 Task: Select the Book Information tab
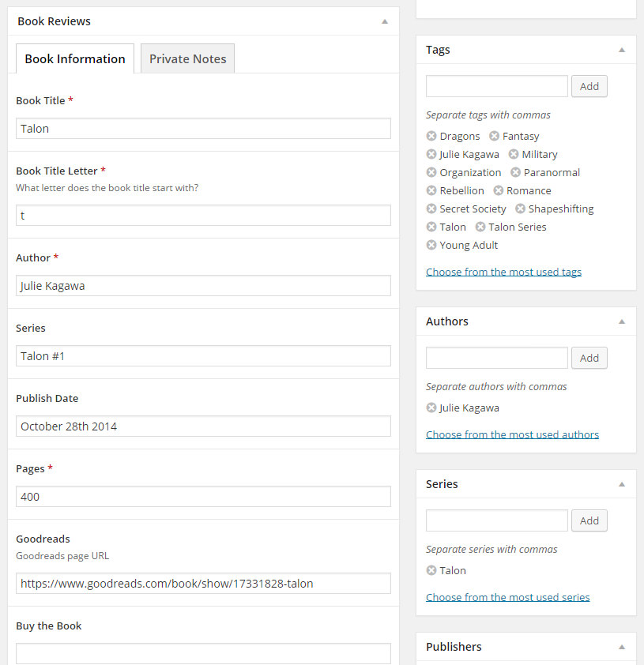coord(75,58)
